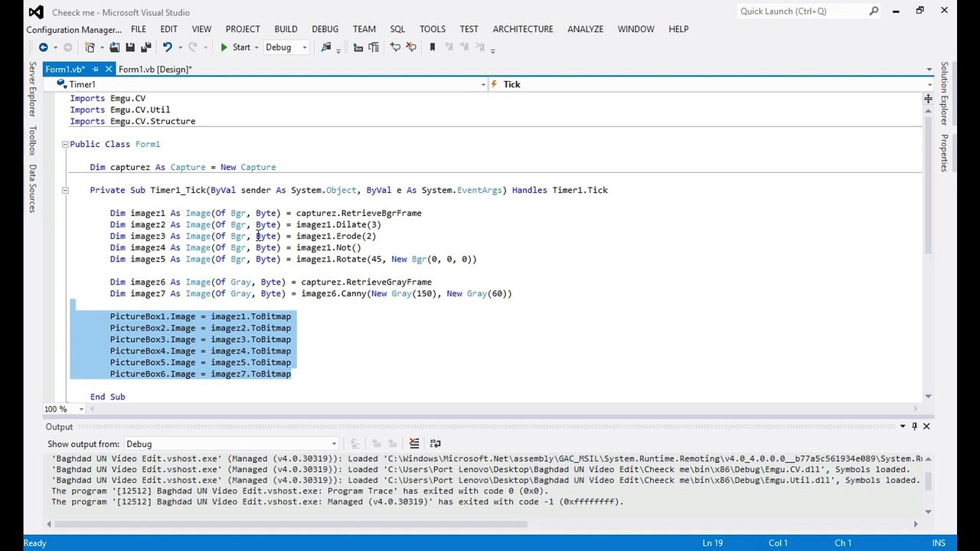
Task: Click the Find in Files toolbar icon
Action: click(x=326, y=47)
